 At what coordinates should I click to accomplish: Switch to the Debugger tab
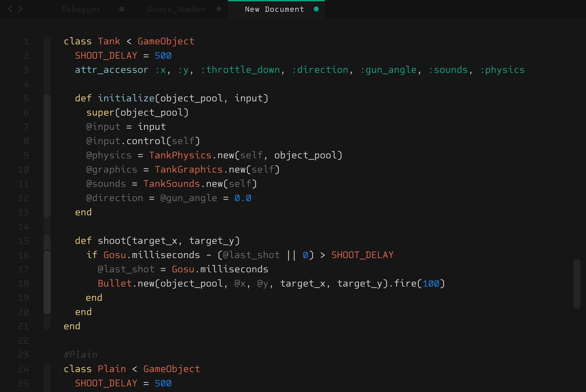click(80, 9)
